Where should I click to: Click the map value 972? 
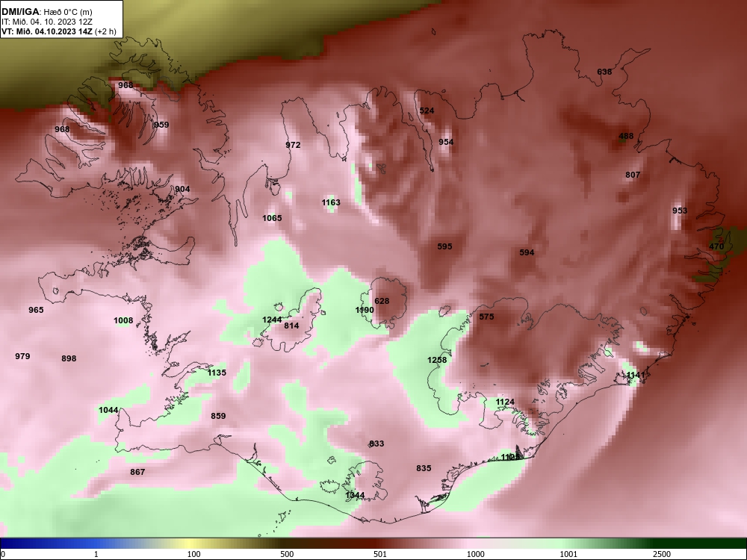click(x=293, y=145)
